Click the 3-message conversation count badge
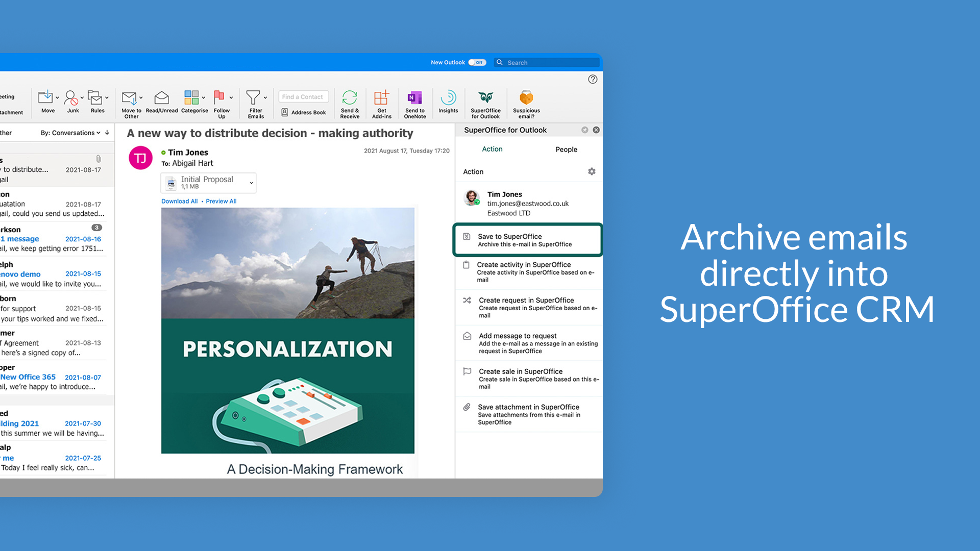 tap(96, 228)
